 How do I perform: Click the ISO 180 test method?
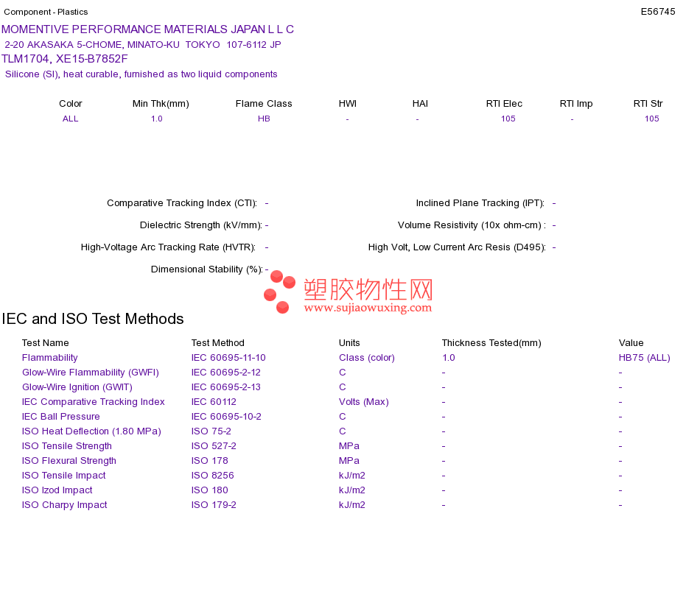(x=210, y=490)
